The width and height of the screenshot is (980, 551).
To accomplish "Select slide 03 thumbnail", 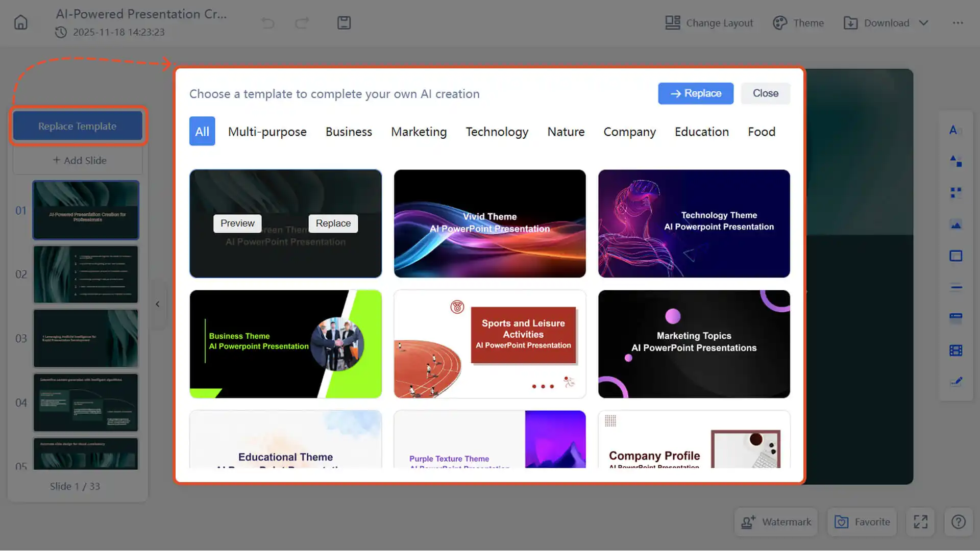I will tap(86, 338).
